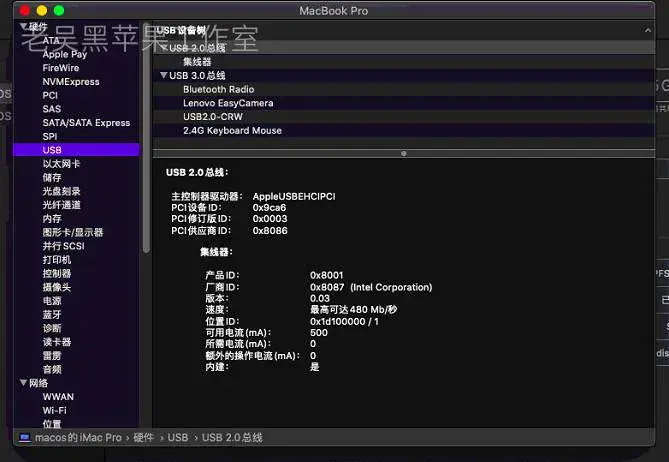669x462 pixels.
Task: Select the USB 3.0总线 row in device tree
Action: coord(404,75)
